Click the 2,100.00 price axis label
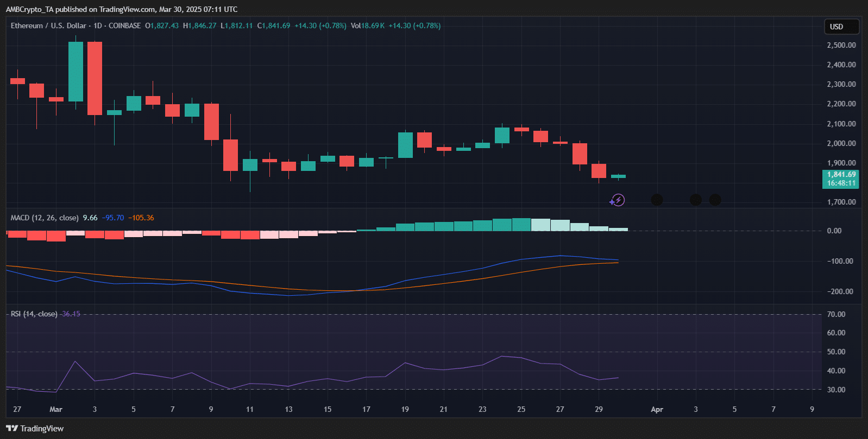868x439 pixels. tap(841, 124)
